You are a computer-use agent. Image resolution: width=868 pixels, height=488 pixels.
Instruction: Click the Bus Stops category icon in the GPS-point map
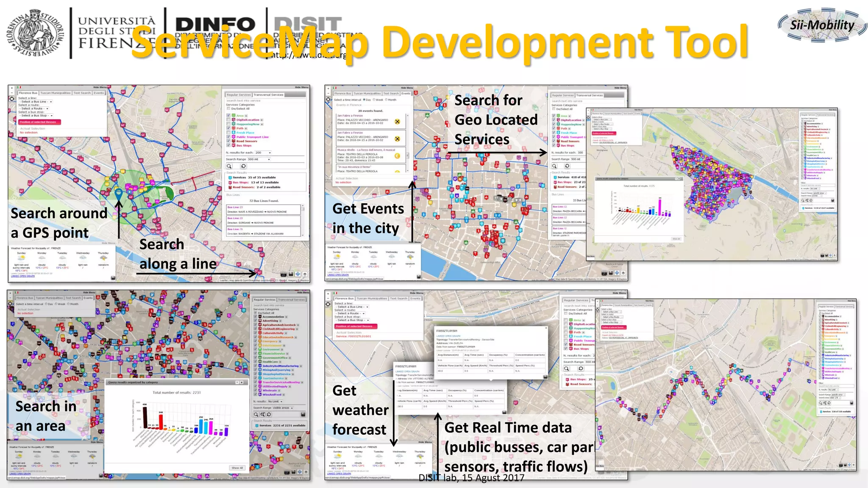click(234, 145)
